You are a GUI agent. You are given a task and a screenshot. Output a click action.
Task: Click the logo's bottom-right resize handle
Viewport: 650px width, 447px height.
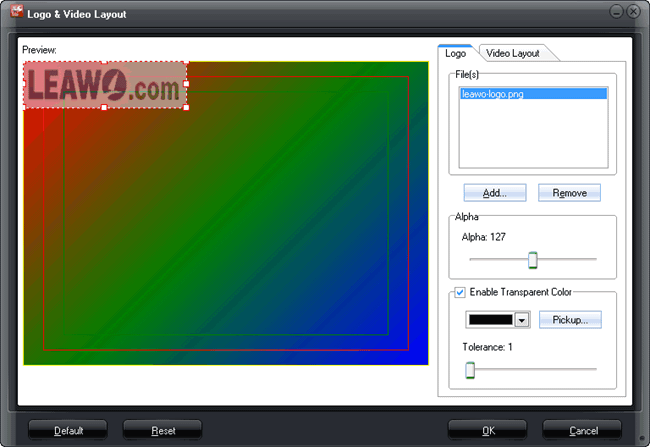click(x=186, y=108)
